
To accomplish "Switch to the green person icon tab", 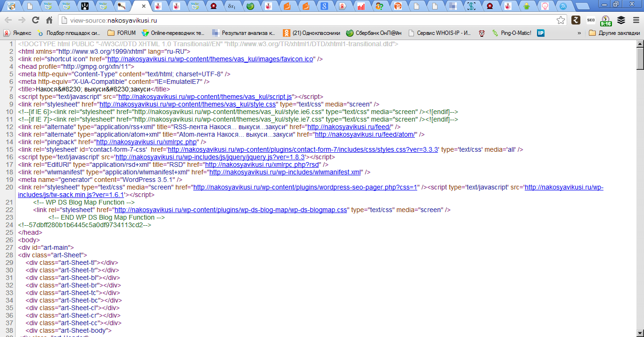I will (x=526, y=6).
